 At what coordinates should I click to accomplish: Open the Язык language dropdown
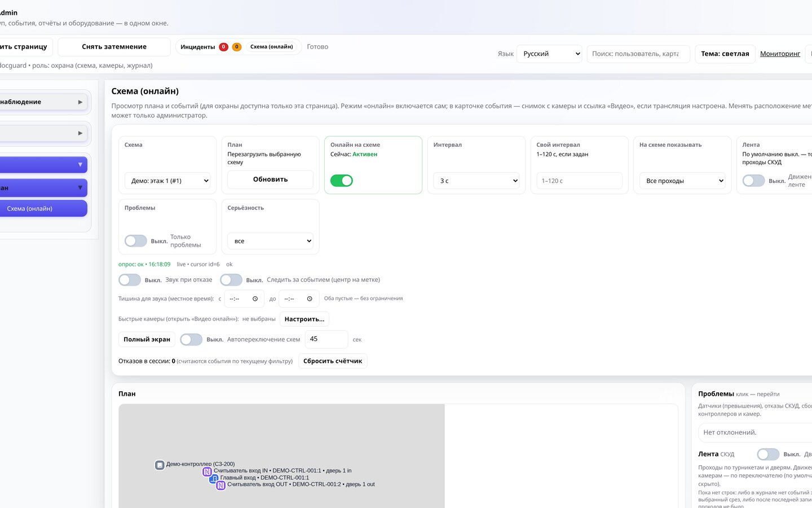[x=550, y=54]
